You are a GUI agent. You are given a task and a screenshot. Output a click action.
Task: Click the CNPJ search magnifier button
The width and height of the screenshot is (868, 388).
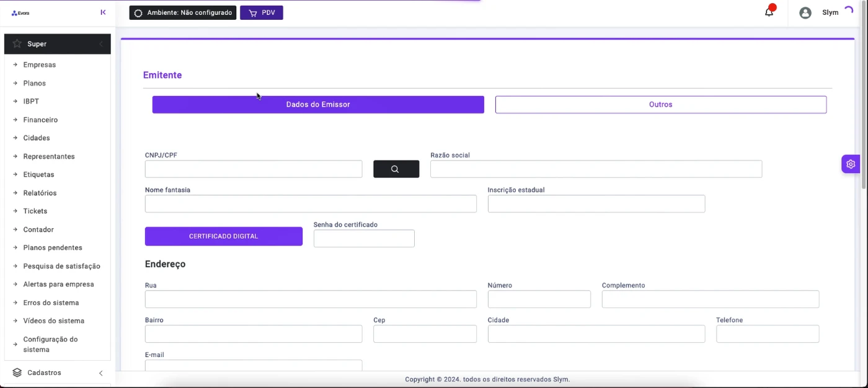click(396, 169)
